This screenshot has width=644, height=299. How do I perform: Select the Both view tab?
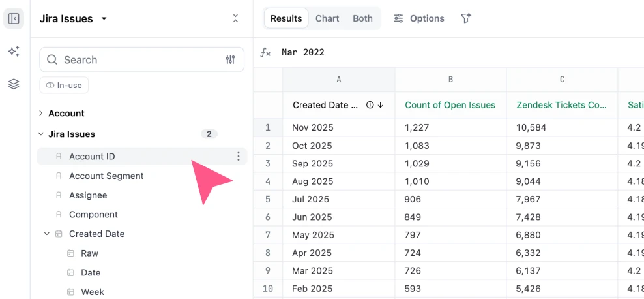click(362, 18)
